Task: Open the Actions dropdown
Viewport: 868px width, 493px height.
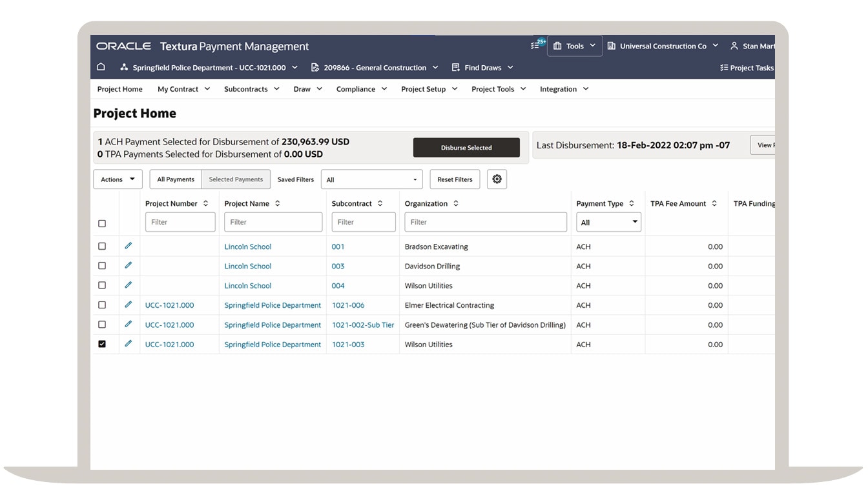Action: [117, 179]
